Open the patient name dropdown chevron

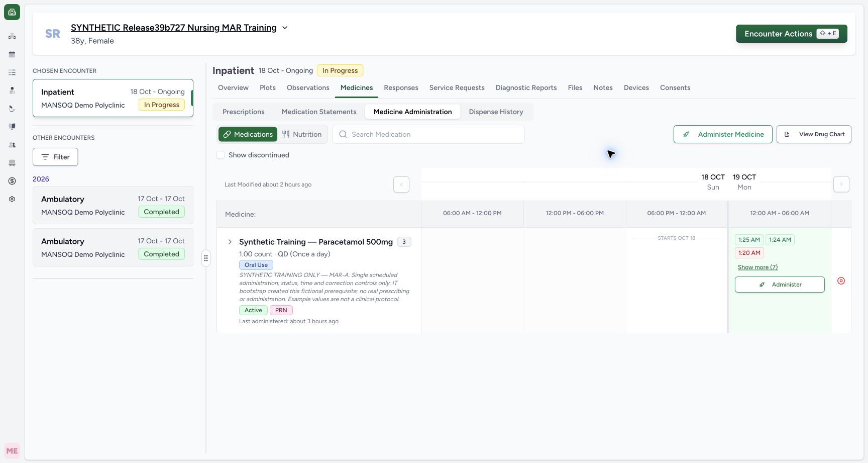tap(285, 28)
